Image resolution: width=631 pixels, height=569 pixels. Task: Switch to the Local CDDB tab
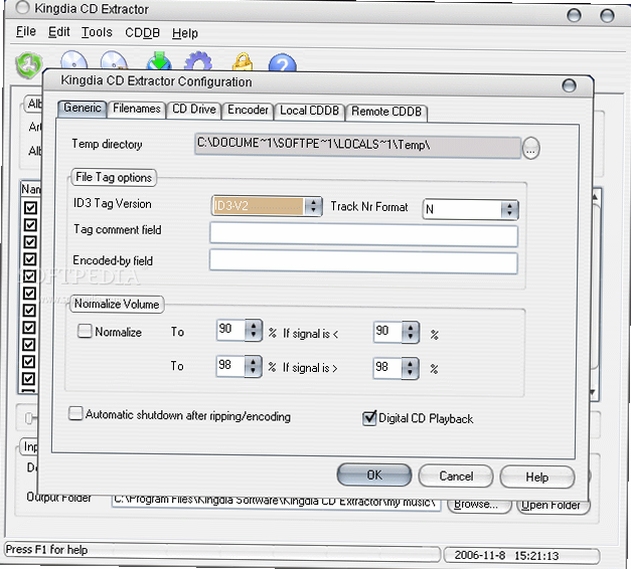[309, 111]
